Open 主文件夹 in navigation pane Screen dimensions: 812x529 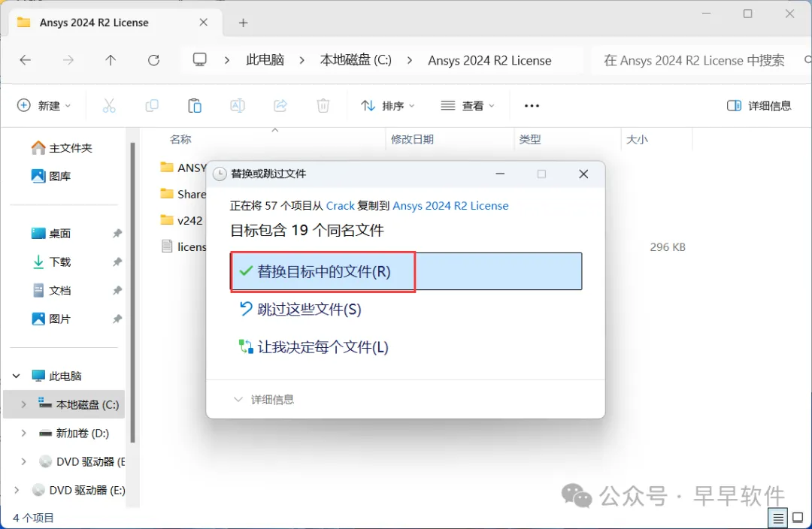[x=62, y=148]
